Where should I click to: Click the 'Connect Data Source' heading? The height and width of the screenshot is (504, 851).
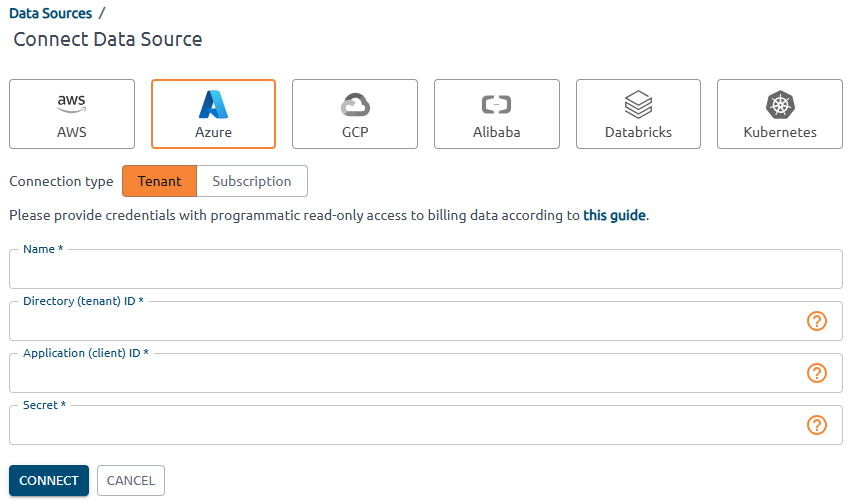[x=107, y=40]
